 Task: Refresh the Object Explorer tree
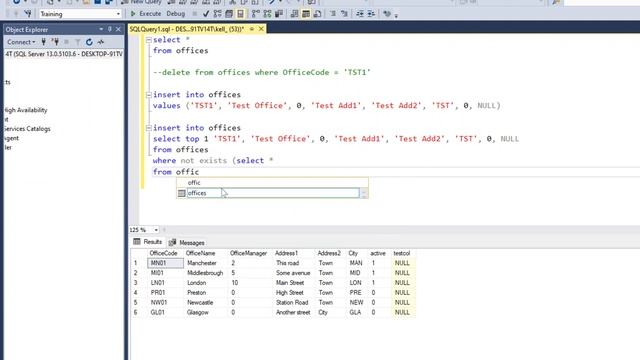coord(89,42)
